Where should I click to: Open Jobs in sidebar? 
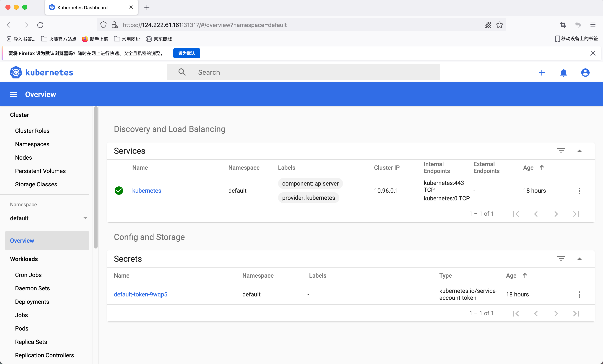(22, 315)
